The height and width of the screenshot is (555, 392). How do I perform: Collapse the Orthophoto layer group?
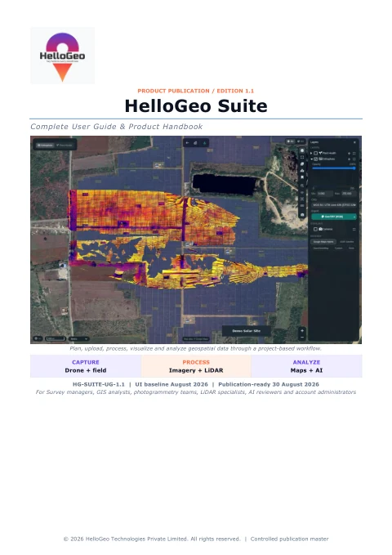(311, 159)
